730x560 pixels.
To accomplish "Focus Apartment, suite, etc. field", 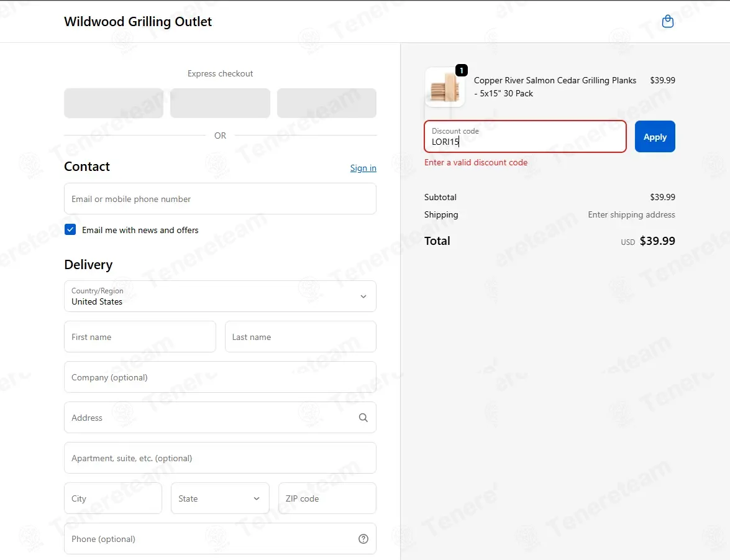I will point(220,457).
